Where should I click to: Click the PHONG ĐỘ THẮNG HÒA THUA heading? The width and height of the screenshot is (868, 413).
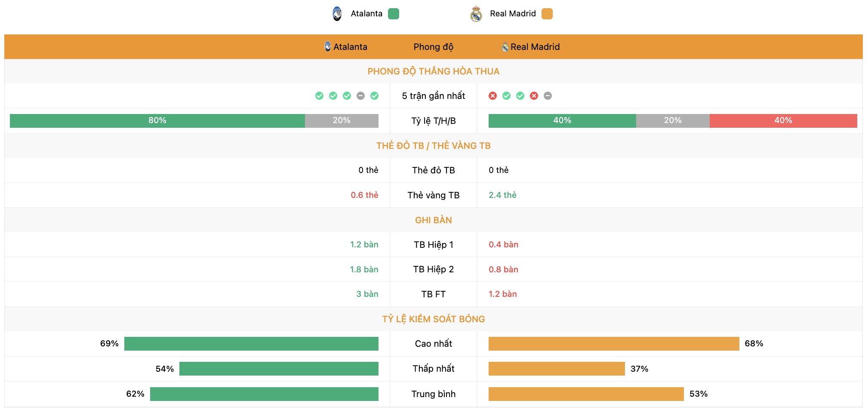pyautogui.click(x=433, y=71)
